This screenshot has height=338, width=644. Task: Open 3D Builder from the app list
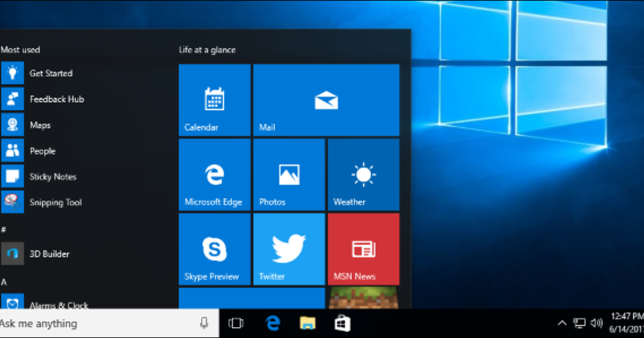(49, 254)
